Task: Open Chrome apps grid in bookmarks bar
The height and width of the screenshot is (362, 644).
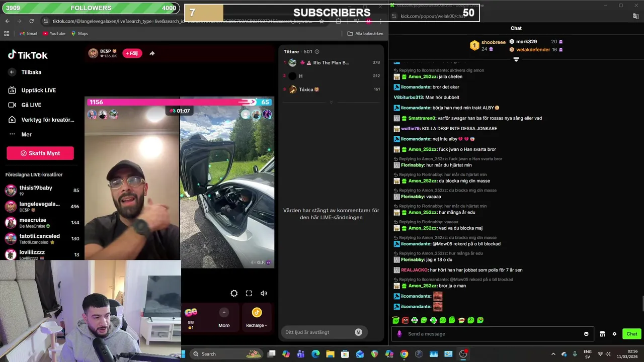Action: [7, 34]
